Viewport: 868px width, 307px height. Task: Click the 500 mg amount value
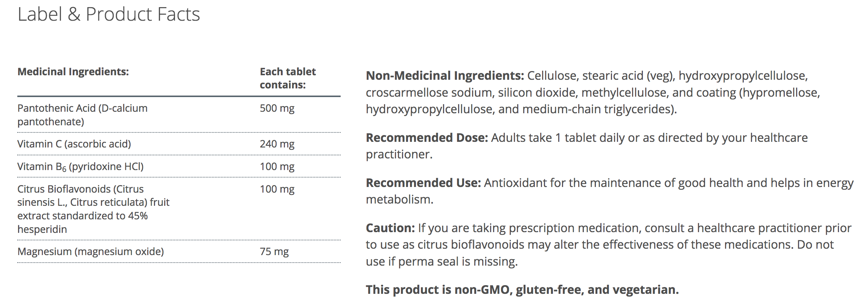[x=277, y=108]
